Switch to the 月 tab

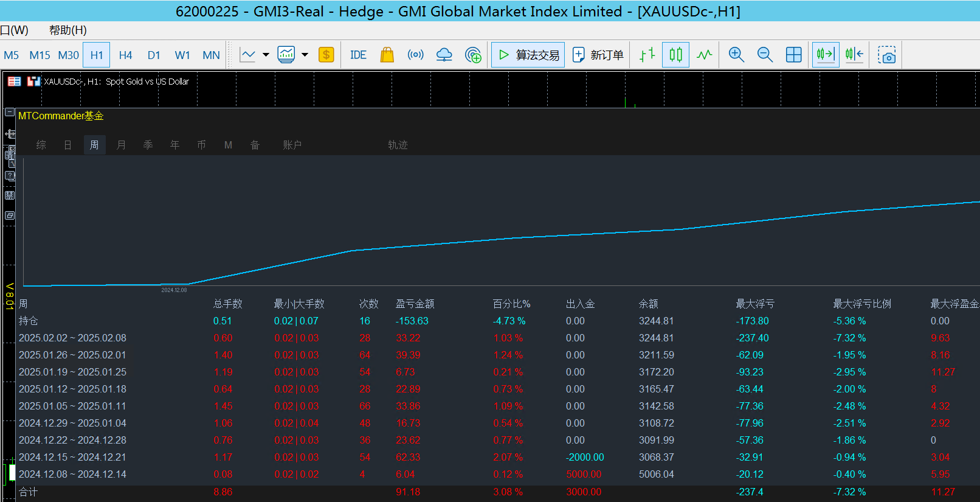(x=122, y=145)
